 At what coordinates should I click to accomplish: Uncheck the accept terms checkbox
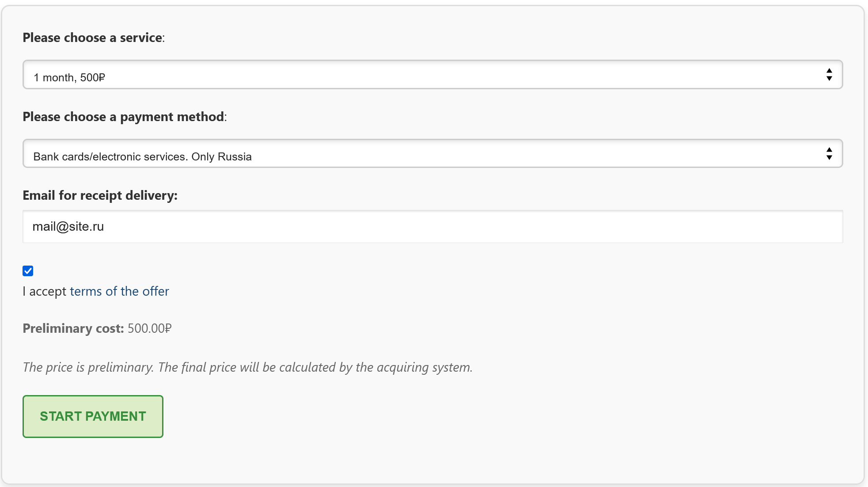point(28,271)
